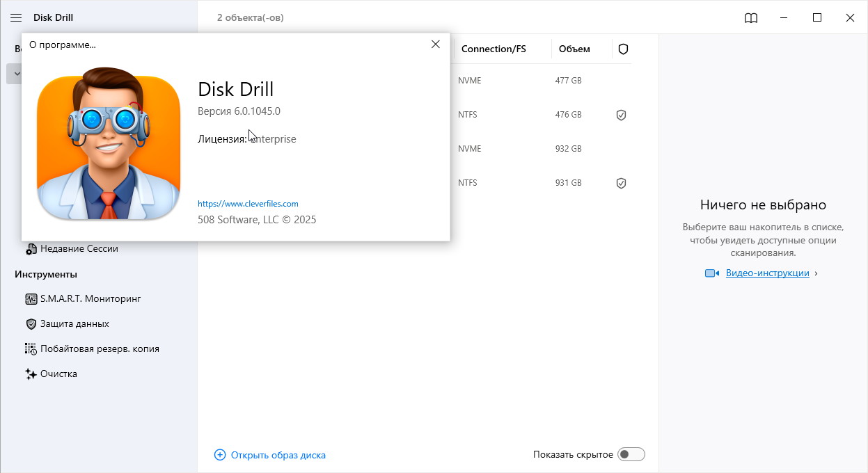Open the help book icon in title bar
Image resolution: width=868 pixels, height=473 pixels.
click(751, 18)
